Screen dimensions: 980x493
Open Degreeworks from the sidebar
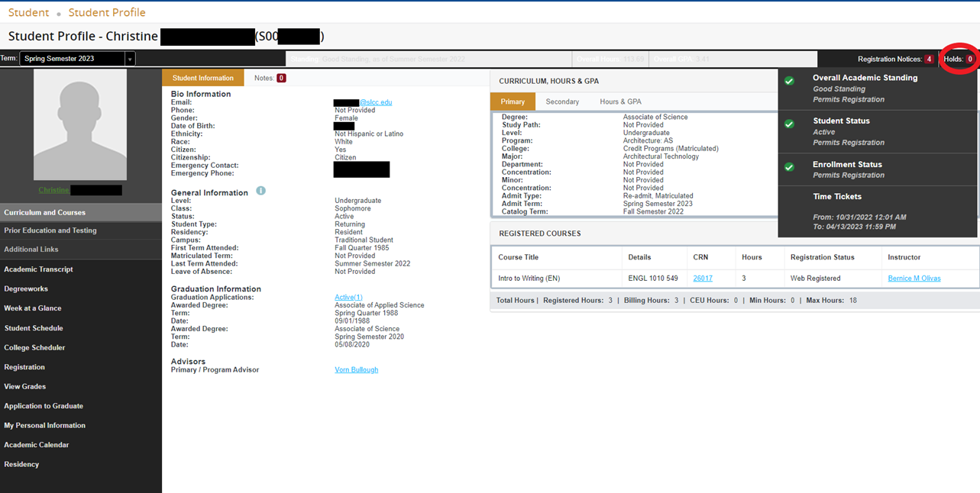pos(26,289)
